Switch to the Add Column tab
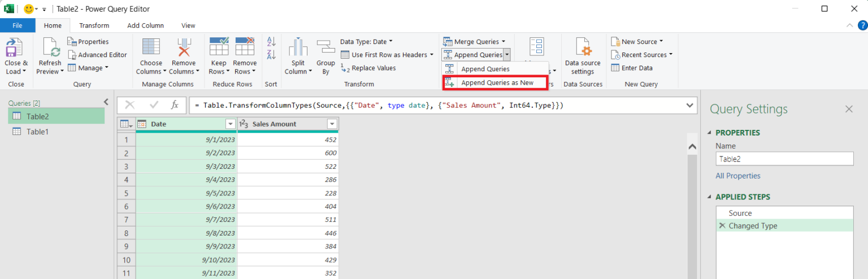The height and width of the screenshot is (279, 868). (145, 25)
